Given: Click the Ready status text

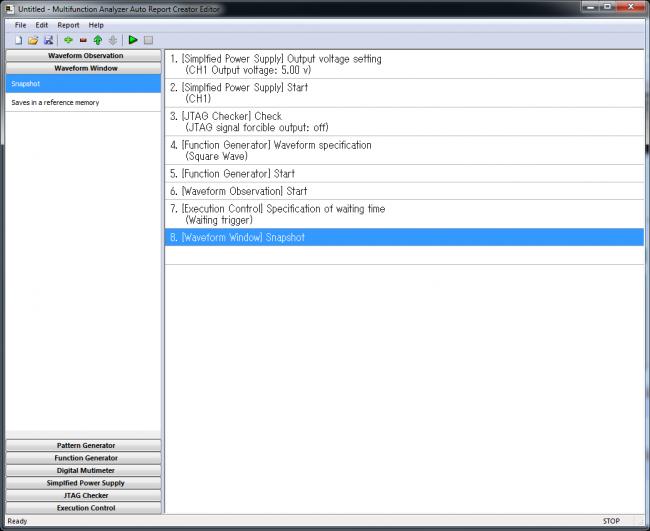Looking at the screenshot, I should pyautogui.click(x=17, y=521).
